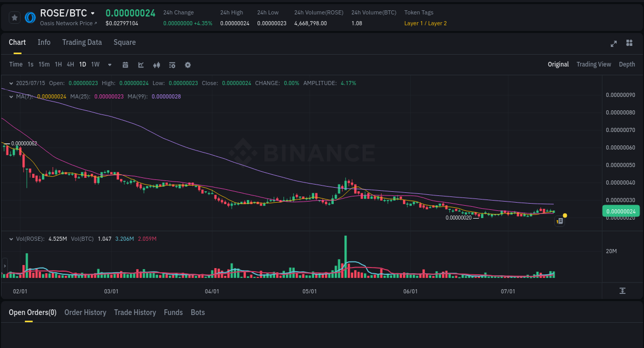The height and width of the screenshot is (348, 644).
Task: Collapse the OHLC data row chevron
Action: 11,82
